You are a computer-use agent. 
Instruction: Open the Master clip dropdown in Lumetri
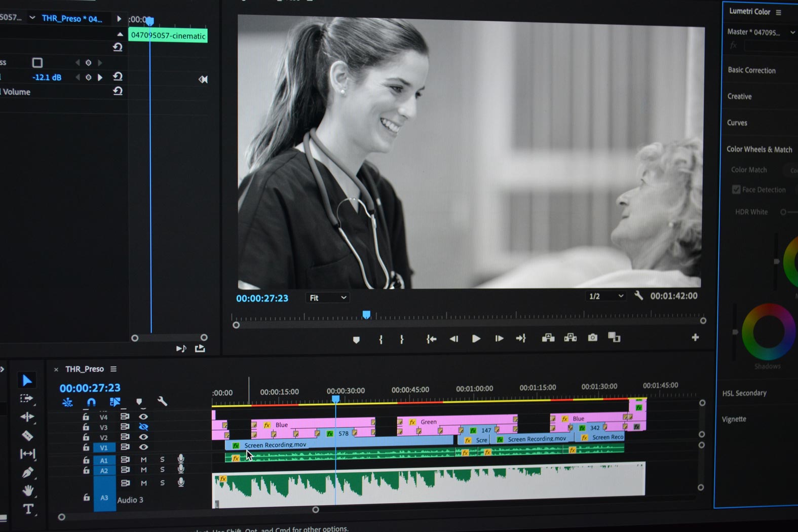760,32
